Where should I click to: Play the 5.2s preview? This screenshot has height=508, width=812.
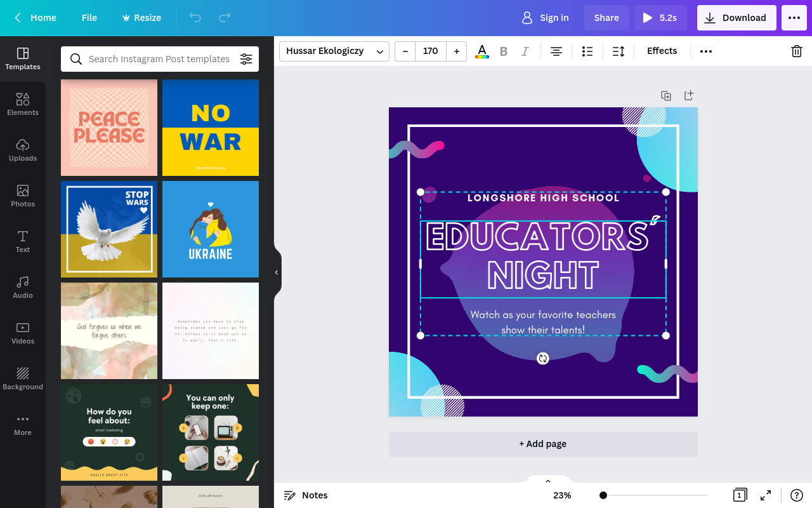coord(660,18)
